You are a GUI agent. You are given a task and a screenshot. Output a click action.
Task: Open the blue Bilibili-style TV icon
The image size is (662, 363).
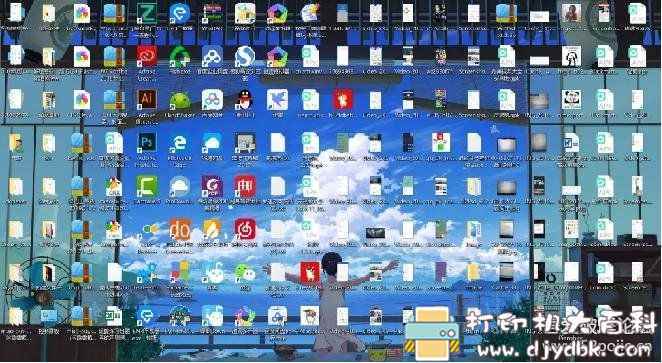212,316
